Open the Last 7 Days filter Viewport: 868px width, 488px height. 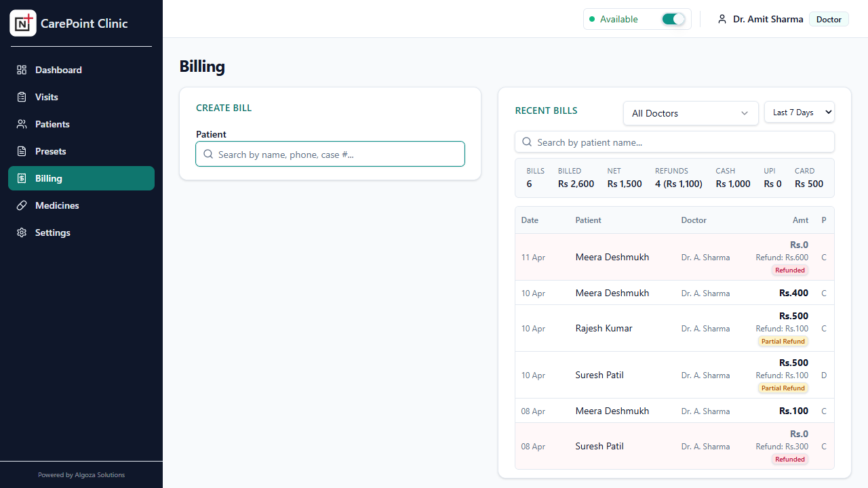tap(799, 112)
